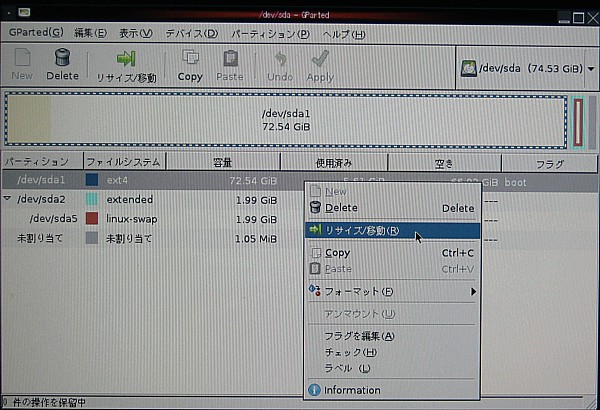This screenshot has width=600, height=410.
Task: Click the format icon next to フォーマット(F)
Action: pos(315,291)
